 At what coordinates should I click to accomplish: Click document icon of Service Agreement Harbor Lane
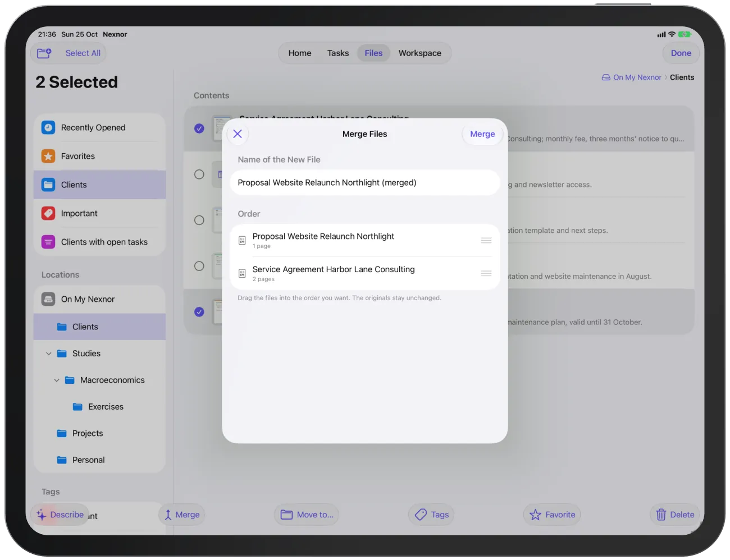pos(242,274)
